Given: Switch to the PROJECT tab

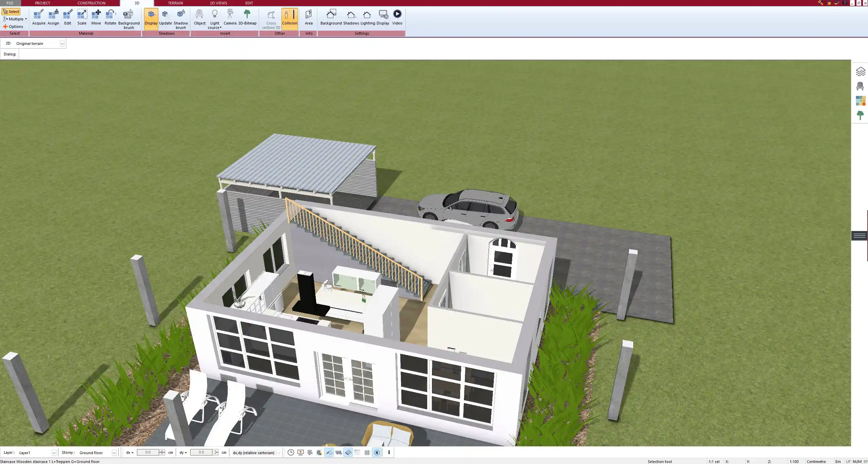Looking at the screenshot, I should pyautogui.click(x=42, y=3).
